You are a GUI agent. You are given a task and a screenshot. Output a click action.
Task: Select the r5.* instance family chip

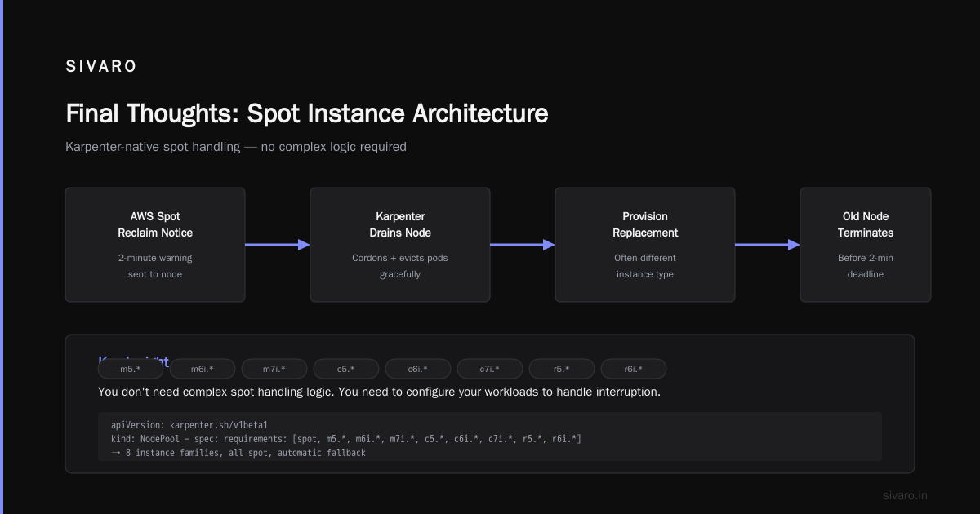click(x=562, y=369)
